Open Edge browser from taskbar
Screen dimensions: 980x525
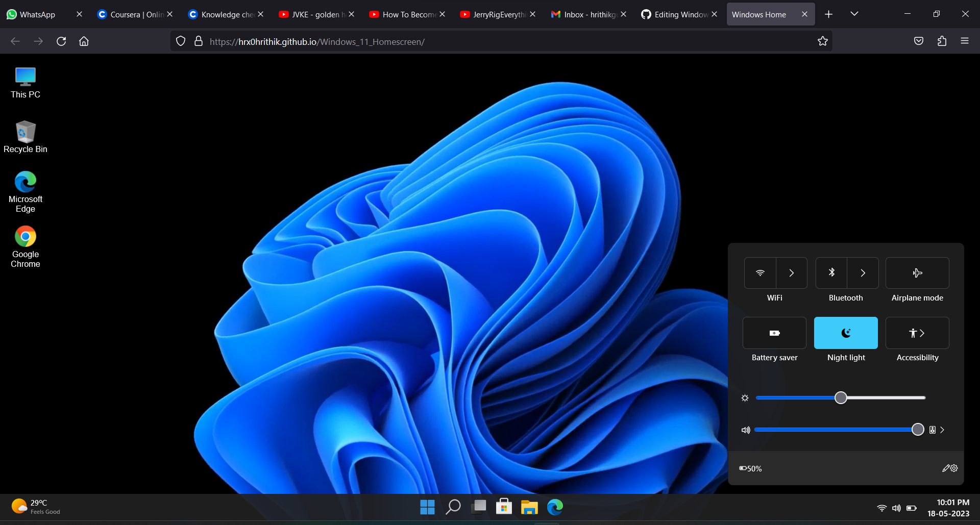(555, 507)
